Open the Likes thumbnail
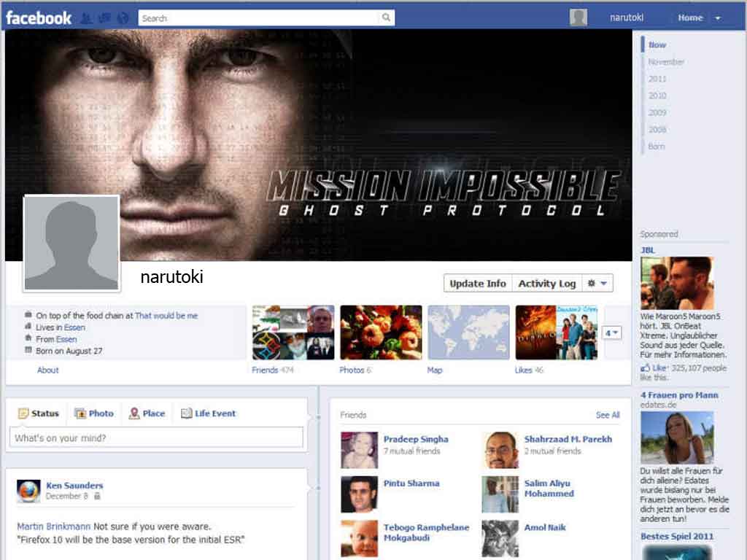This screenshot has width=747, height=560. [x=556, y=332]
